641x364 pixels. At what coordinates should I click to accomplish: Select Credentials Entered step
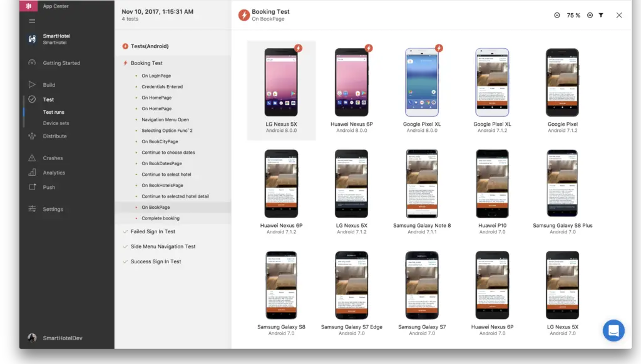click(162, 86)
